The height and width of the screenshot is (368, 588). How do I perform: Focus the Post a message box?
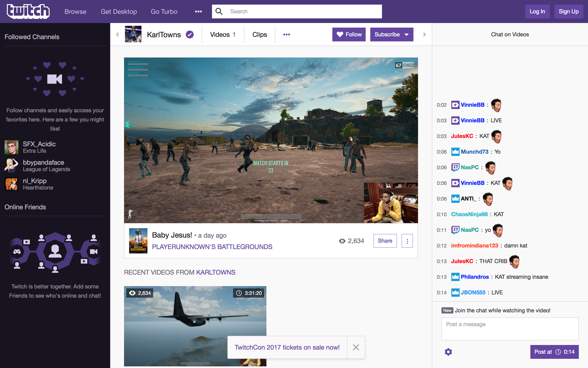point(510,329)
